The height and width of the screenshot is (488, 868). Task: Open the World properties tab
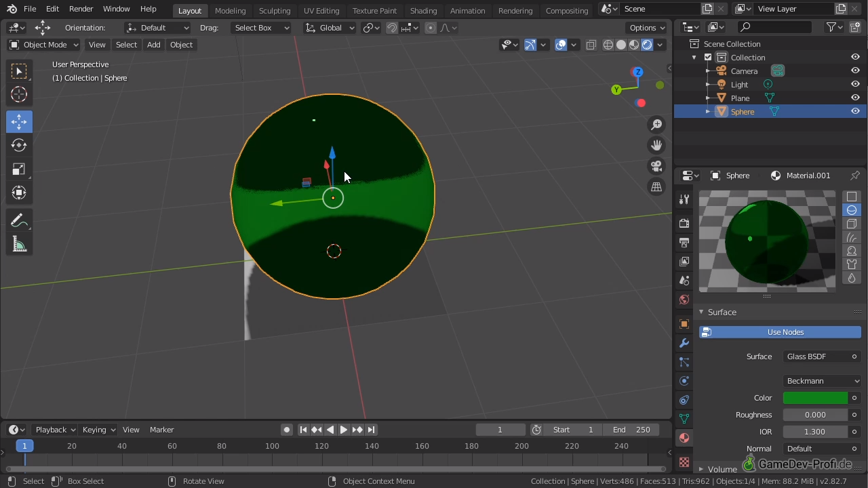click(x=684, y=300)
